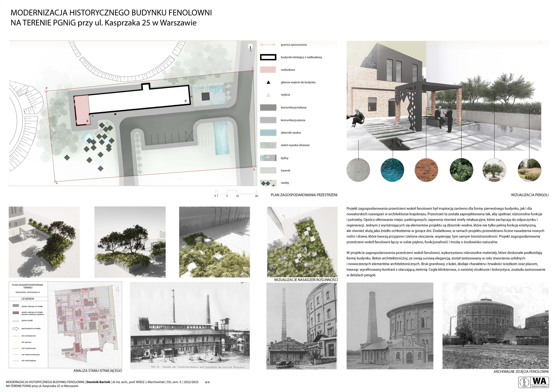Click the light gray 'komunikacja piesza' swatch
The height and width of the screenshot is (392, 555).
(268, 120)
